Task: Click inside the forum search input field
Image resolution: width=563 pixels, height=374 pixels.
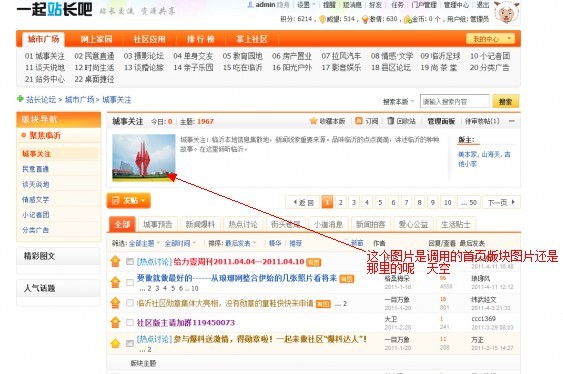Action: [455, 102]
